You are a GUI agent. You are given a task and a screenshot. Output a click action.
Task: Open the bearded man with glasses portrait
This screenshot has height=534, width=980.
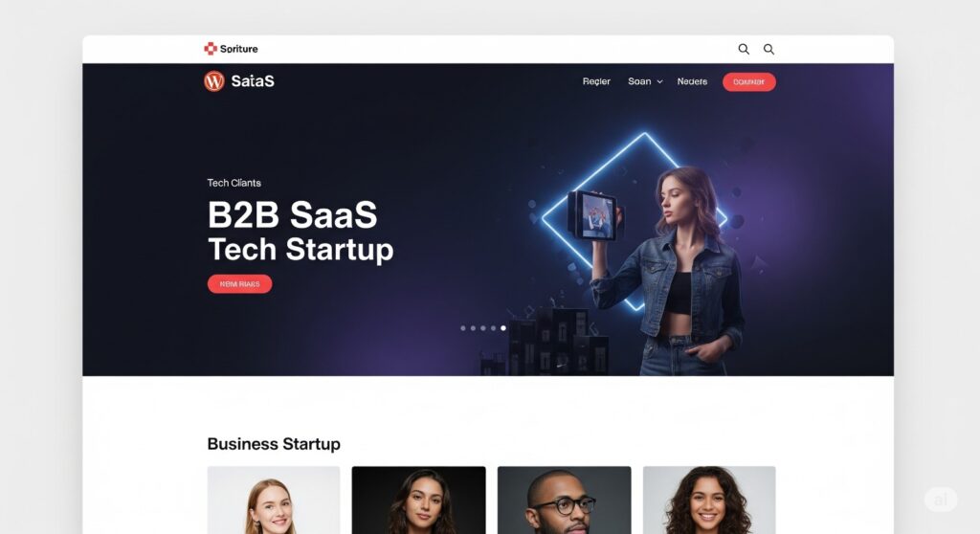click(565, 501)
